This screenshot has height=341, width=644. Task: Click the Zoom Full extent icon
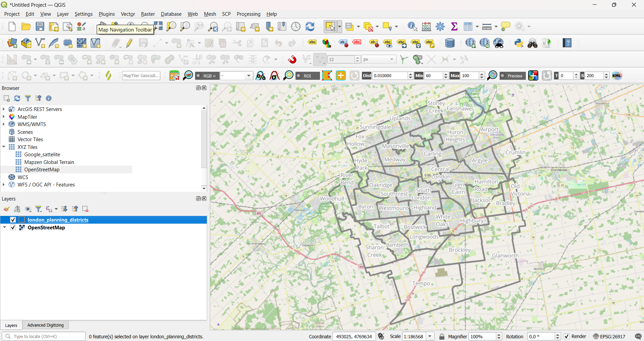pyautogui.click(x=158, y=26)
